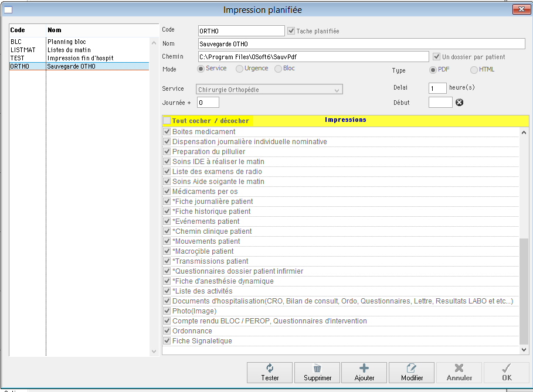Uncheck *Mouvements patient

[167, 241]
